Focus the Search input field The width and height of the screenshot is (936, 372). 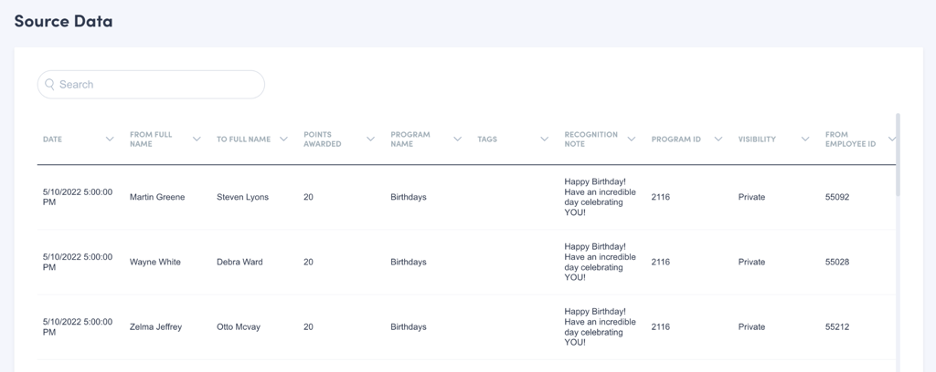[151, 84]
